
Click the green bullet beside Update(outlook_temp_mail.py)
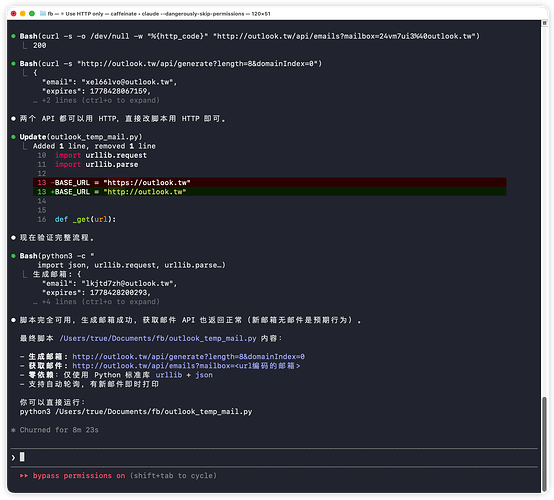(x=13, y=137)
